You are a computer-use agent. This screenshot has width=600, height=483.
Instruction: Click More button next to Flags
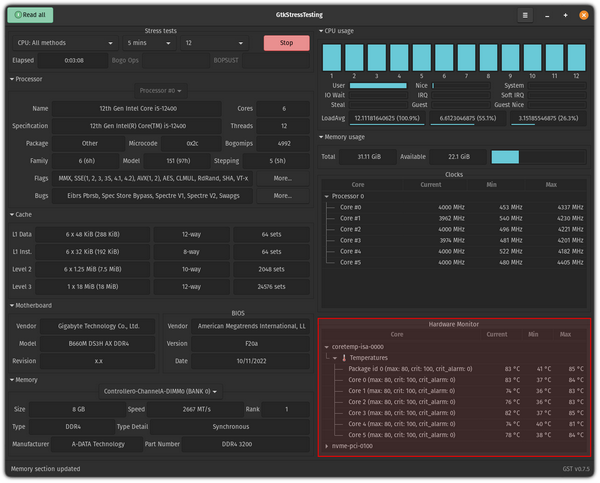pyautogui.click(x=282, y=178)
